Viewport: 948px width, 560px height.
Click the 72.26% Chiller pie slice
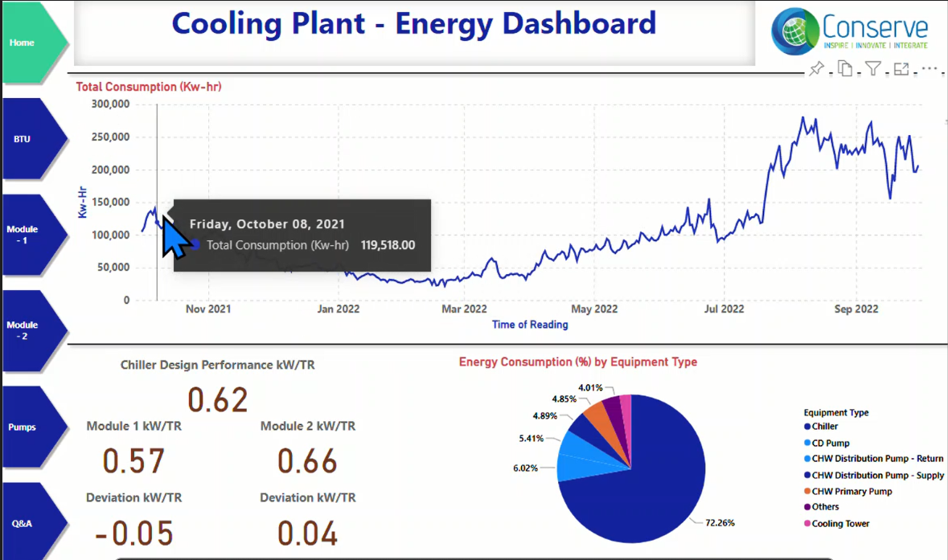pyautogui.click(x=635, y=482)
